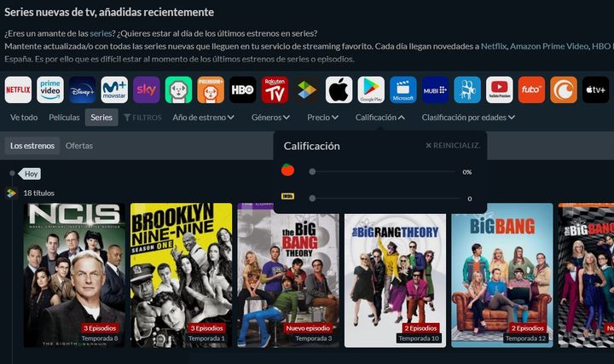Select the Microsoft Store provider icon
Screen dimensions: 614x364
tap(403, 90)
